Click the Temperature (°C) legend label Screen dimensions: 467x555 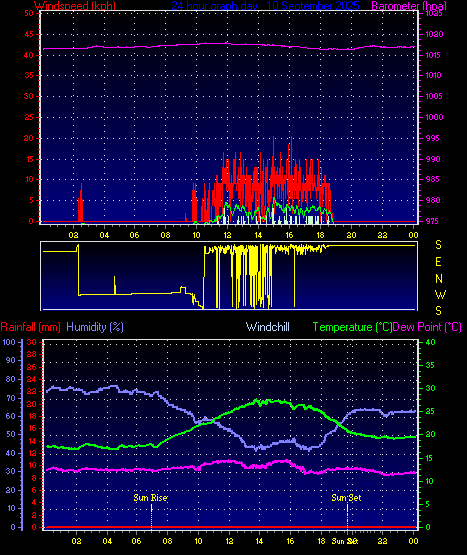coord(352,327)
